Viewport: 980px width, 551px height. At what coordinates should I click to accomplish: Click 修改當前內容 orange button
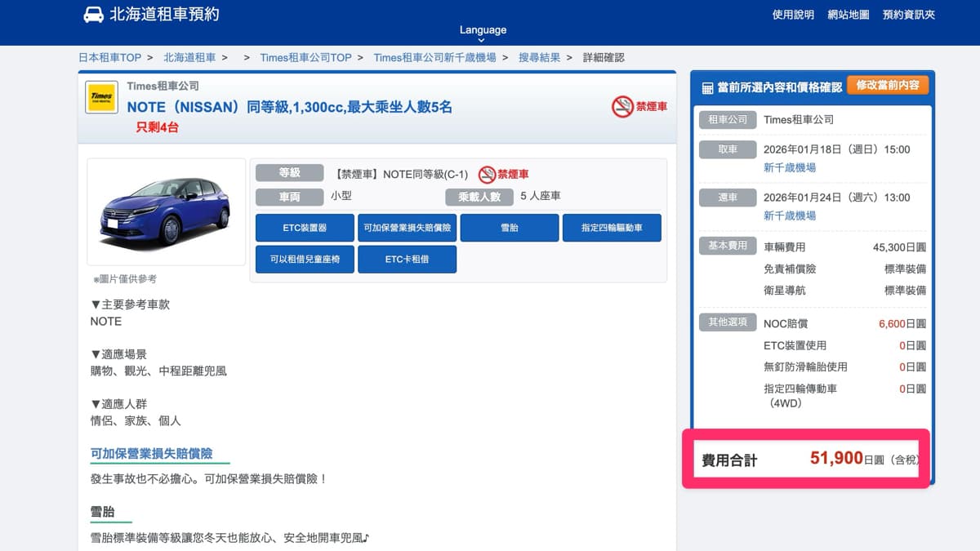(x=888, y=85)
